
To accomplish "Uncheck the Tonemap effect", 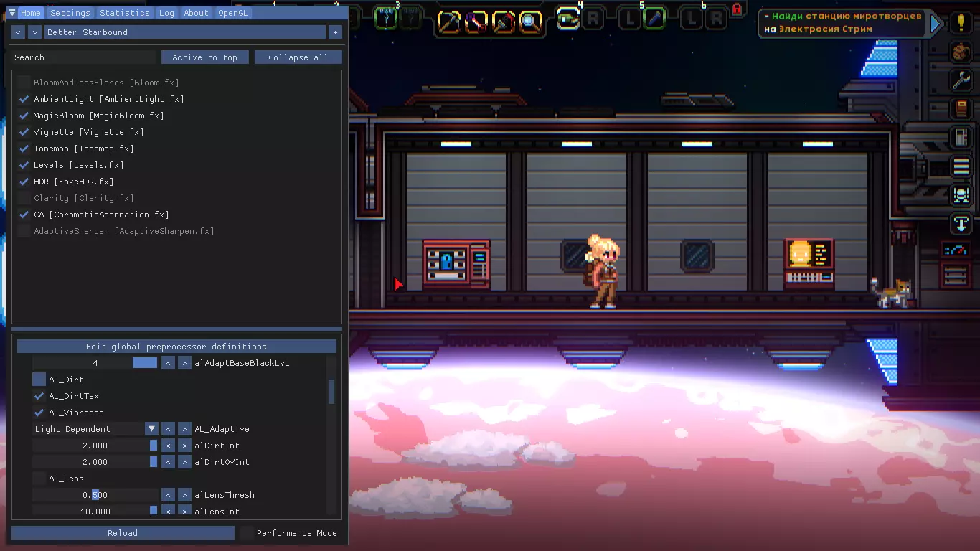I will click(24, 149).
